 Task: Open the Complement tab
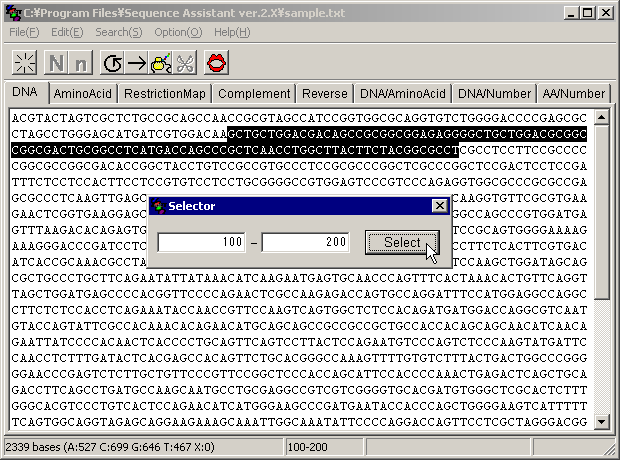point(254,94)
